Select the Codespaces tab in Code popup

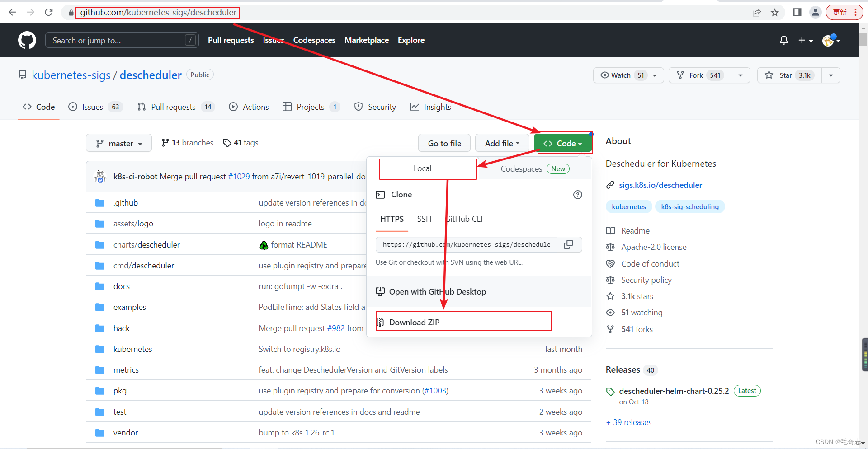pyautogui.click(x=535, y=169)
